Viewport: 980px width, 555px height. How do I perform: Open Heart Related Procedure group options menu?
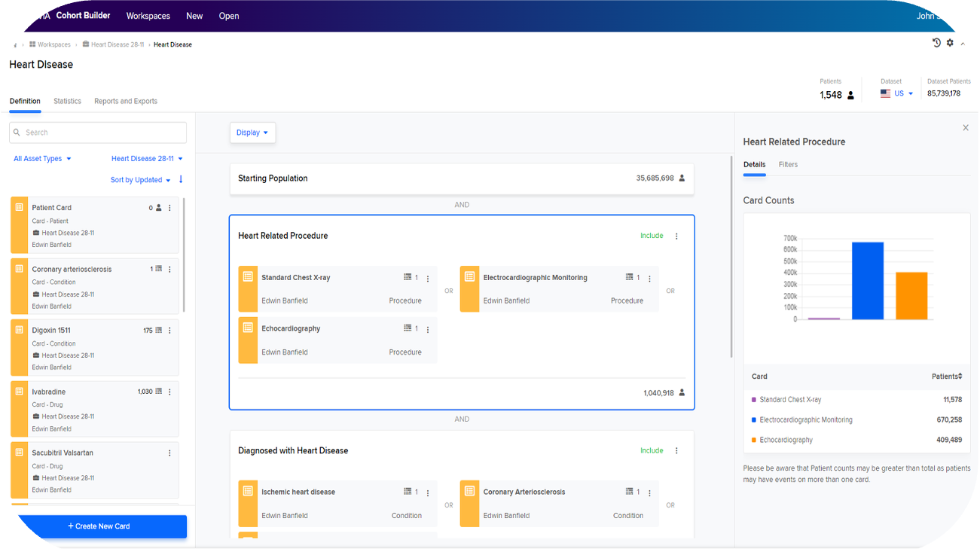coord(676,236)
